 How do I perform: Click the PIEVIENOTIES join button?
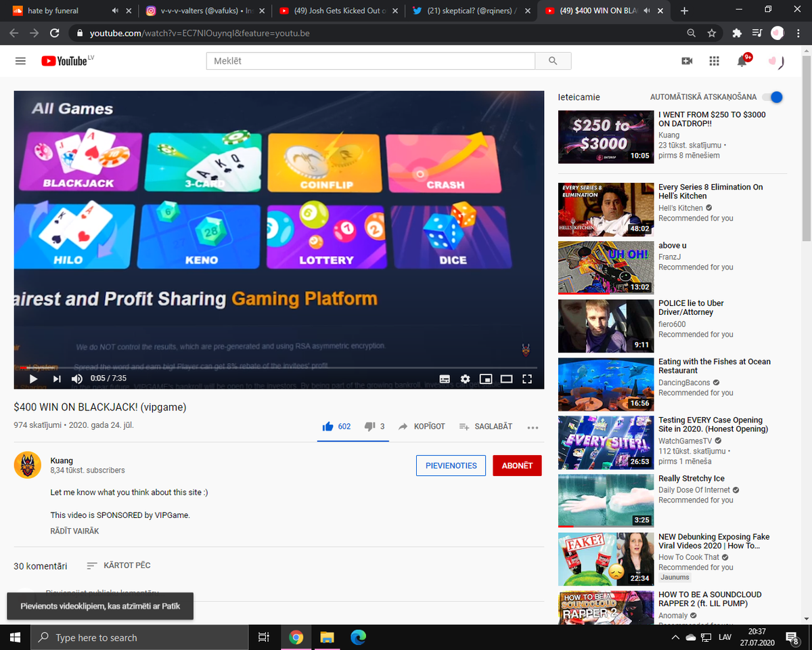pos(451,466)
